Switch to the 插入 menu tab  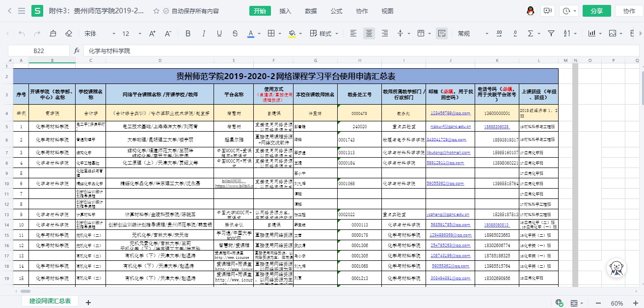tap(285, 11)
